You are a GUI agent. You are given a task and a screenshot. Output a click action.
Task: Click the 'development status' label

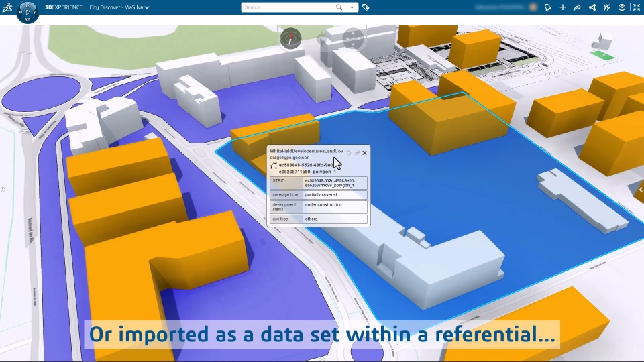tap(284, 207)
